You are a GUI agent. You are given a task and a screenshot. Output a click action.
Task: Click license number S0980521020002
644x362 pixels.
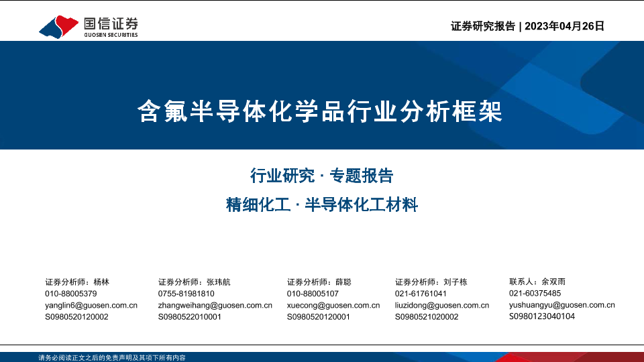coord(427,316)
